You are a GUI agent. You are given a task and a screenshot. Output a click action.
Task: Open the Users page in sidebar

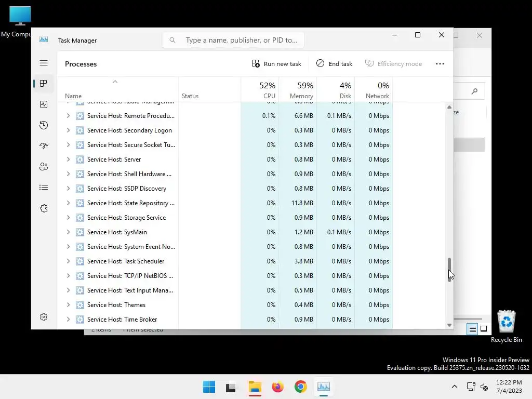tap(44, 167)
